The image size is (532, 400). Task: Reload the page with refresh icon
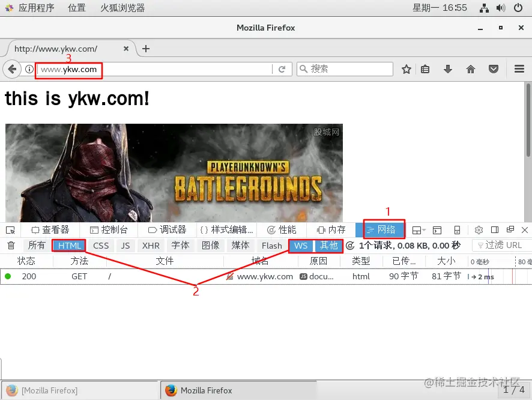[x=282, y=69]
